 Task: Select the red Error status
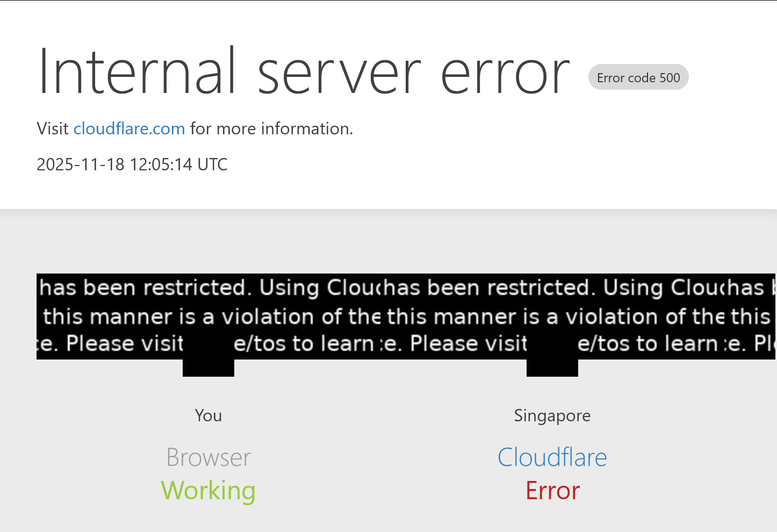(x=552, y=491)
